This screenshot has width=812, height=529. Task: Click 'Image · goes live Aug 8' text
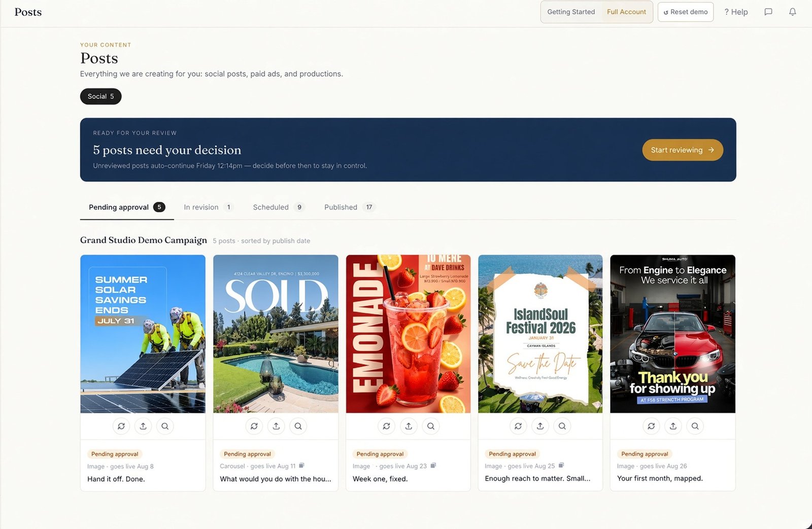coord(120,467)
